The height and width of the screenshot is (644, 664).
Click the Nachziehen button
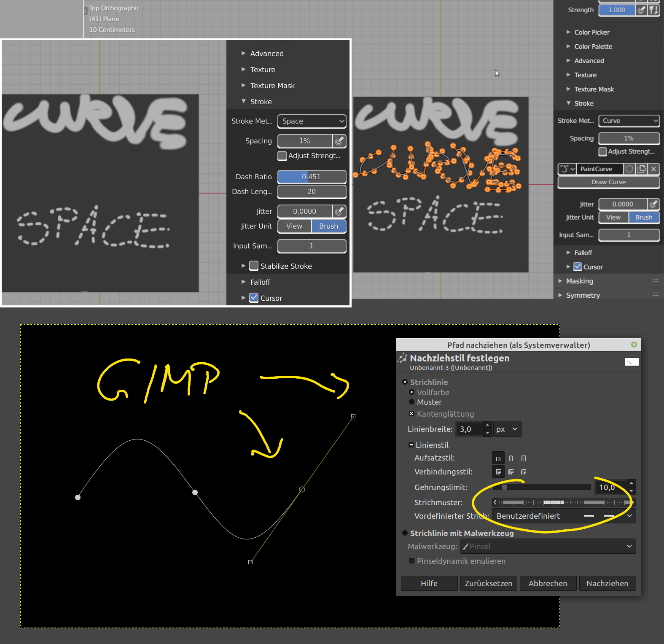pyautogui.click(x=608, y=583)
